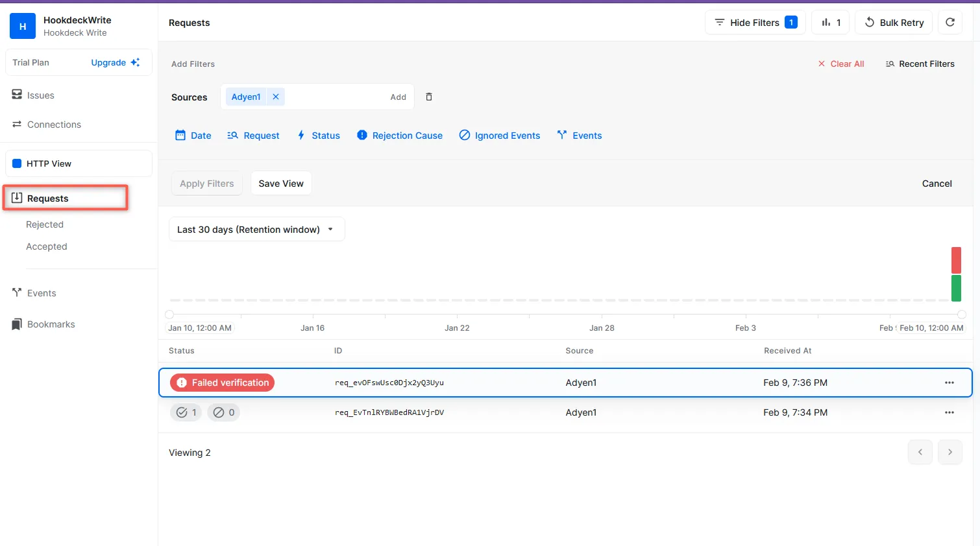Screen dimensions: 980x546
Task: Add an Ignored Events filter
Action: click(x=500, y=136)
